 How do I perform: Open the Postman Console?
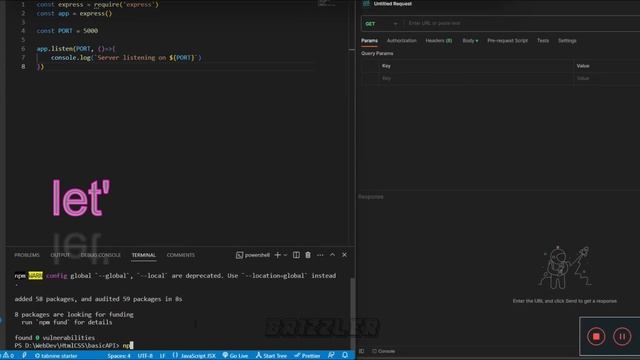pyautogui.click(x=384, y=351)
